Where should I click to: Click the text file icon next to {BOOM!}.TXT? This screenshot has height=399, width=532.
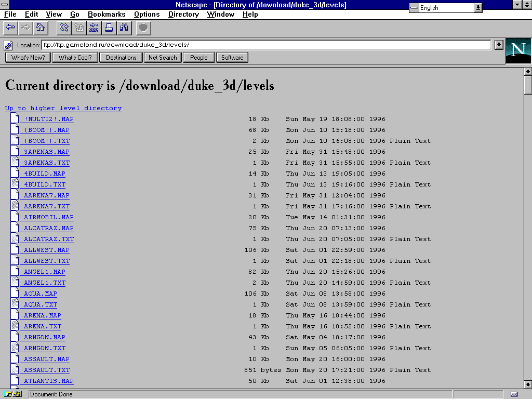coord(15,140)
